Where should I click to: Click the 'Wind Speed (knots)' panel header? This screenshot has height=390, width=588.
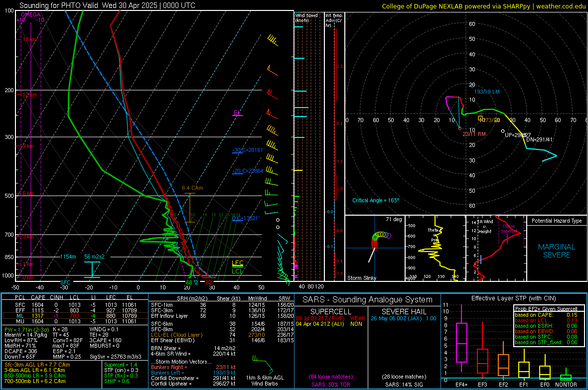pos(306,17)
